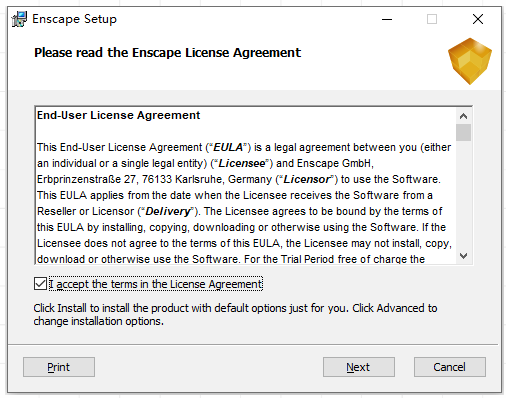Screen dimensions: 506x398
Task: Click the empty scrollbar track below the thumb
Action: [x=463, y=195]
